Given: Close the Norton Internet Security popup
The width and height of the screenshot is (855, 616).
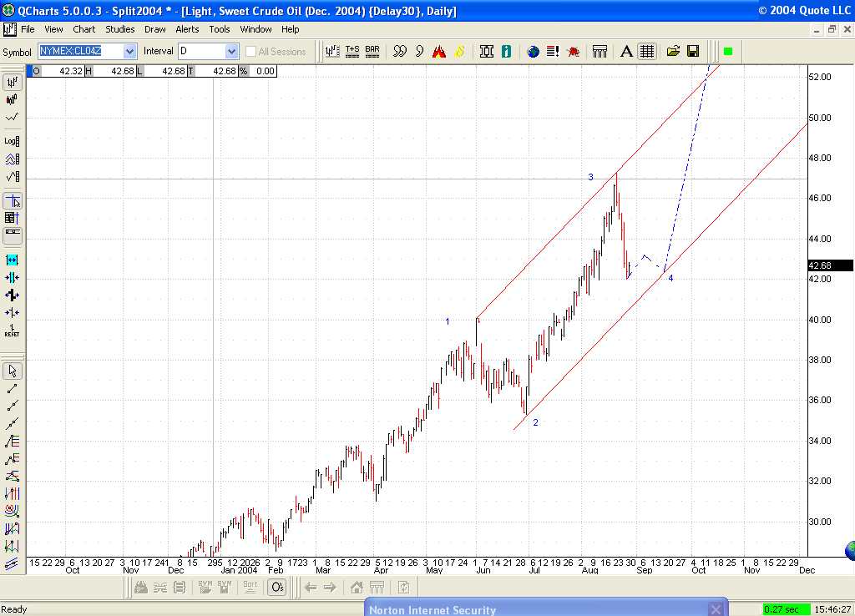Looking at the screenshot, I should pyautogui.click(x=716, y=609).
